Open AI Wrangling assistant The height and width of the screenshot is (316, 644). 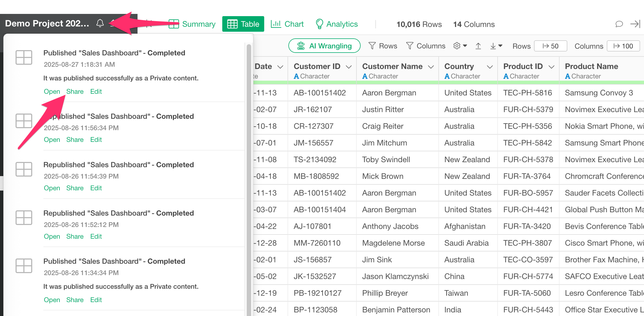coord(324,46)
